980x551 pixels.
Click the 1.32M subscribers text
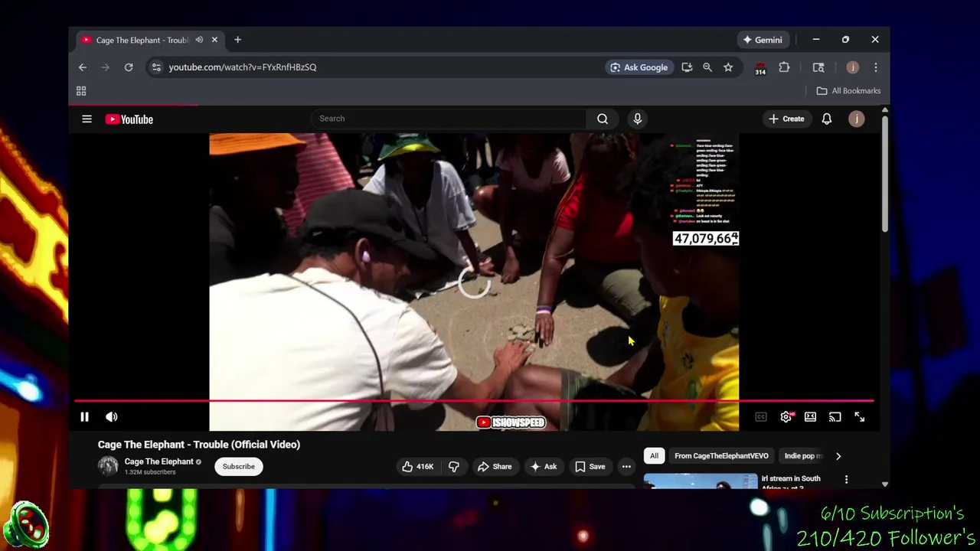[150, 472]
